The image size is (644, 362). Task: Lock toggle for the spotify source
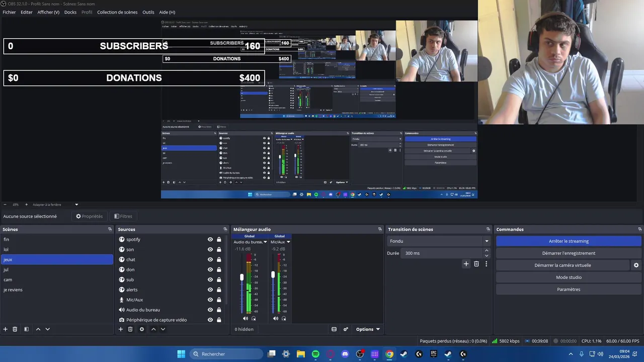(219, 239)
